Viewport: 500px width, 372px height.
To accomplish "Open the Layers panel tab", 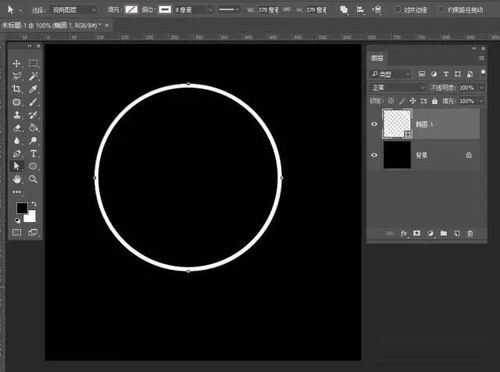I will click(377, 58).
